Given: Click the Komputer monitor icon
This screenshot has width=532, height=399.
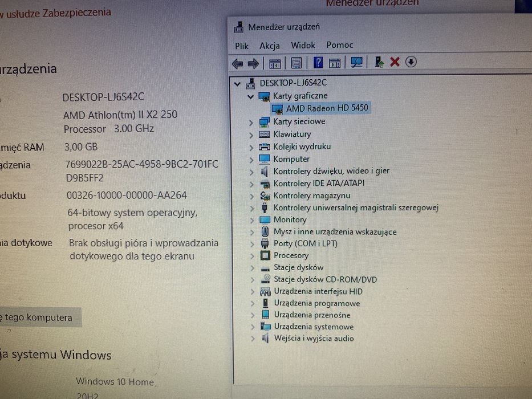Looking at the screenshot, I should click(265, 159).
